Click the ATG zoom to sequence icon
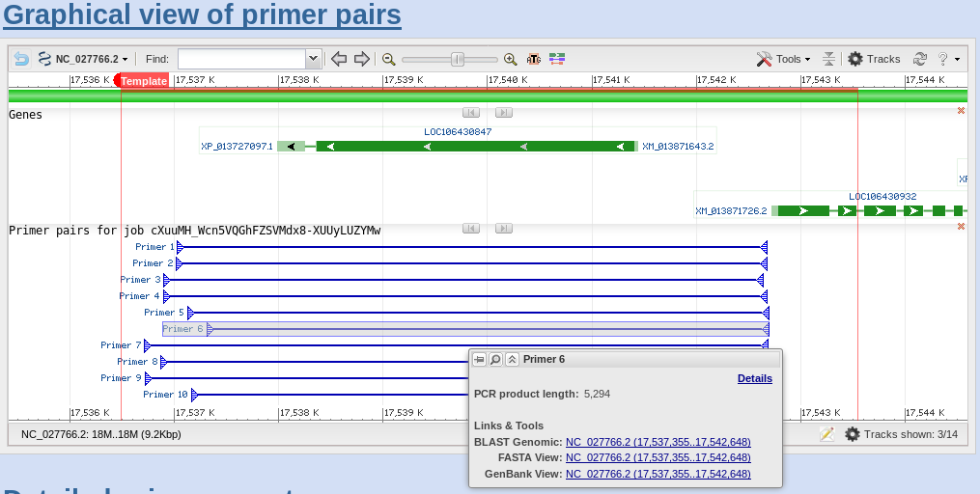Viewport: 980px width, 494px height. pyautogui.click(x=534, y=59)
